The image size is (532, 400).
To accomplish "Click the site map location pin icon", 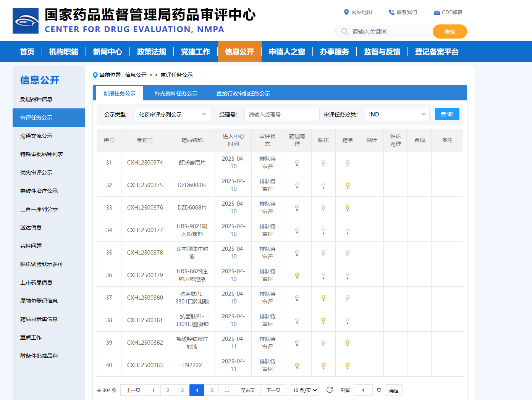I will (x=346, y=12).
